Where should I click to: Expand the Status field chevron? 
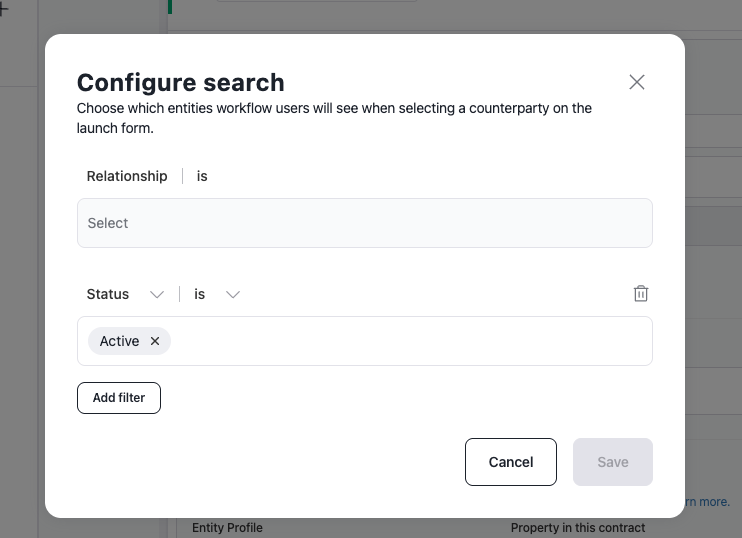(x=156, y=294)
